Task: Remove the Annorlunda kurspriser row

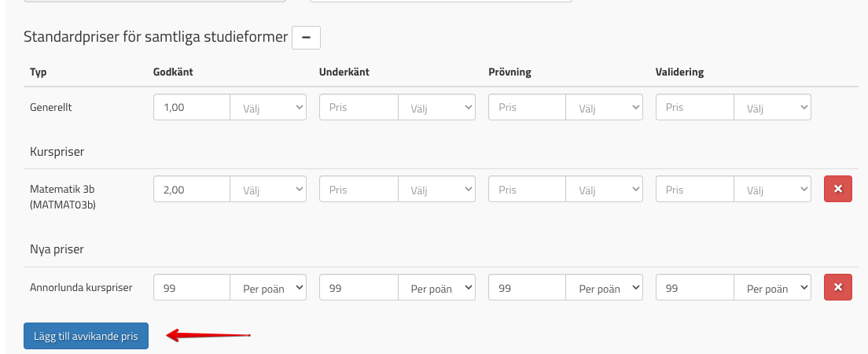Action: 837,288
